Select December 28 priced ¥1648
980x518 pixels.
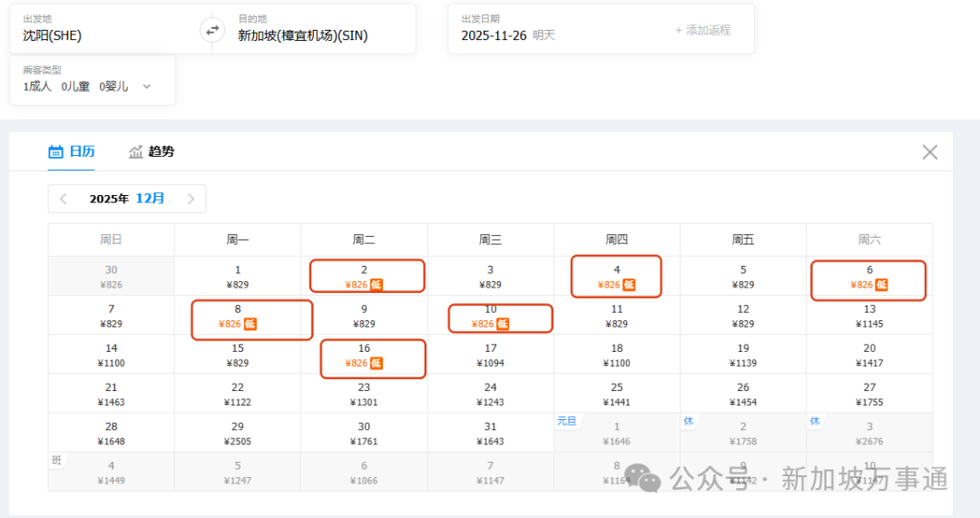pos(112,434)
